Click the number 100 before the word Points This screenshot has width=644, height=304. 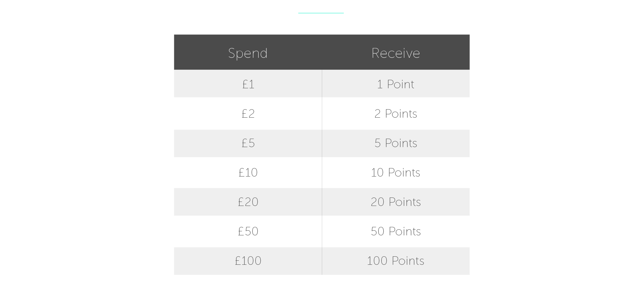pyautogui.click(x=377, y=261)
